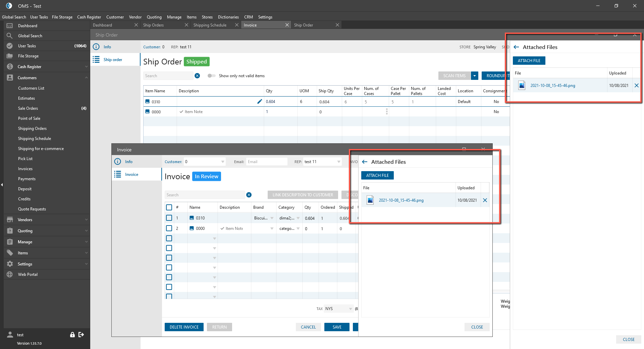Open the SCAN ITEMS dropdown arrow
Image resolution: width=644 pixels, height=349 pixels.
click(x=474, y=76)
